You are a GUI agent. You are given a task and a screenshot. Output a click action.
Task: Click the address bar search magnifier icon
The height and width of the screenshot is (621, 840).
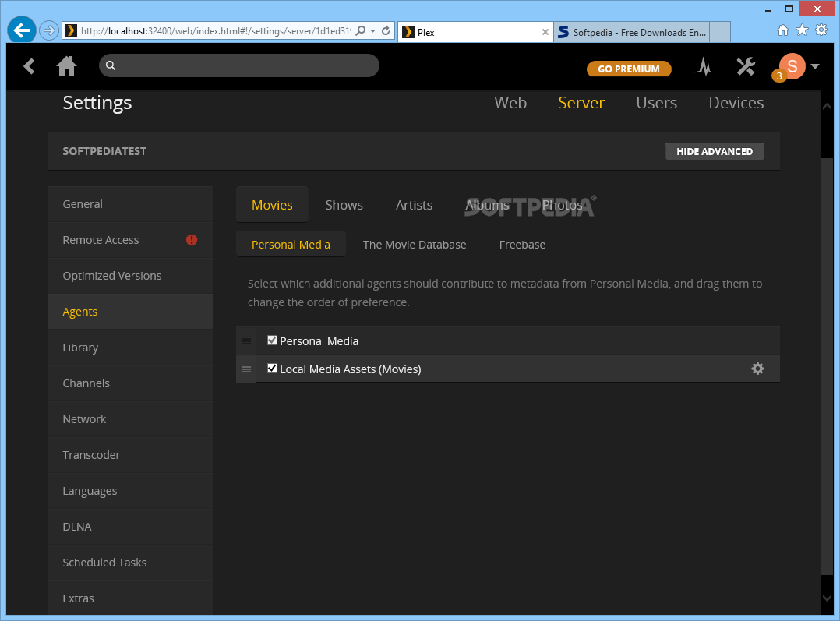361,30
